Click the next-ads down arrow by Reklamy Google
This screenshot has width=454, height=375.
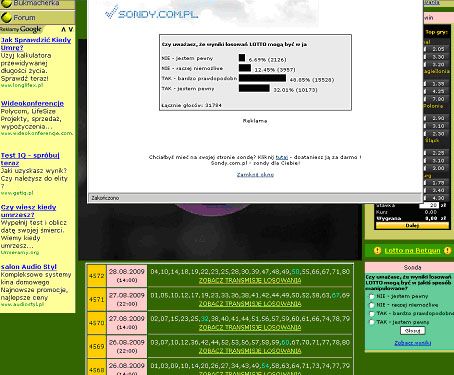click(x=71, y=29)
